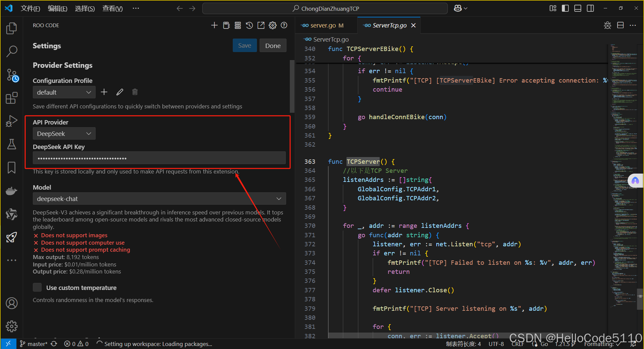Screen dimensions: 644x349
Task: Open Roo Code prompts panel
Action: 226,25
